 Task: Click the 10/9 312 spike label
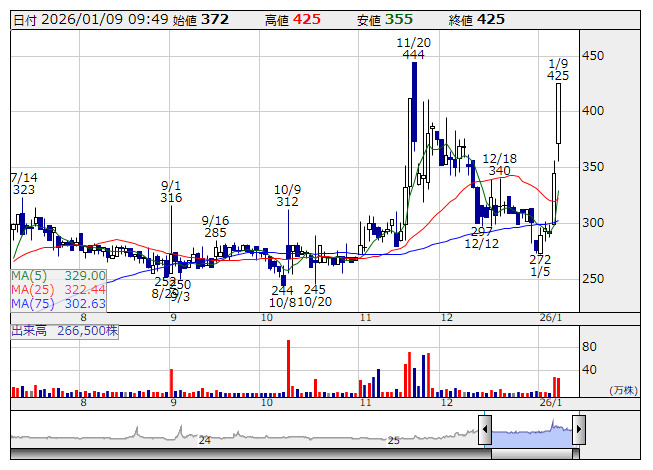[x=287, y=196]
